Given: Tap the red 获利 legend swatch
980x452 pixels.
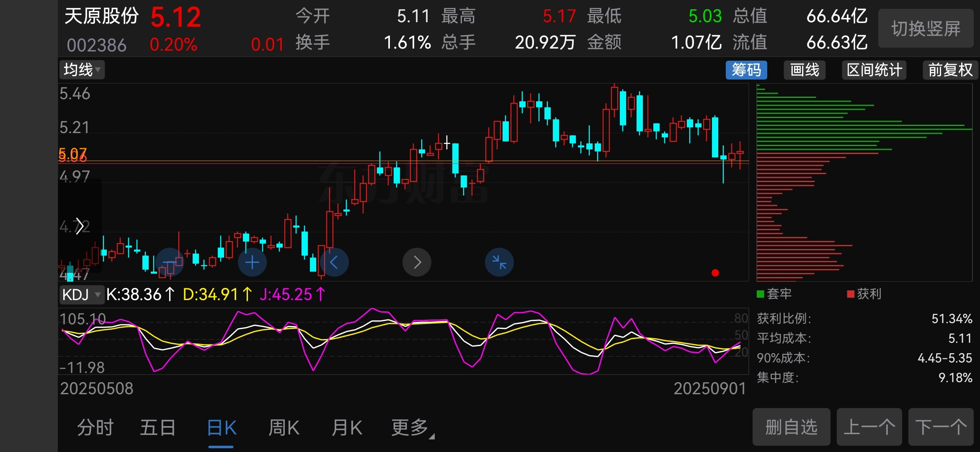Looking at the screenshot, I should point(851,294).
